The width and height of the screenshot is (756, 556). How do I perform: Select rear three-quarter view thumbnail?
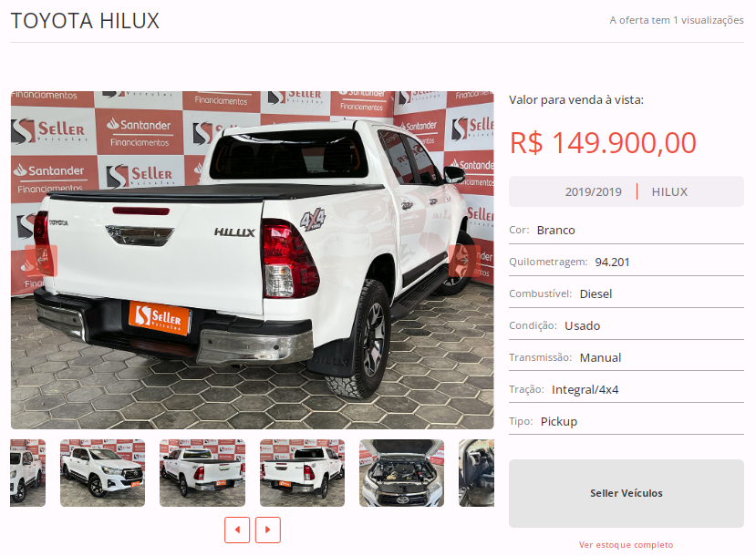click(x=202, y=473)
